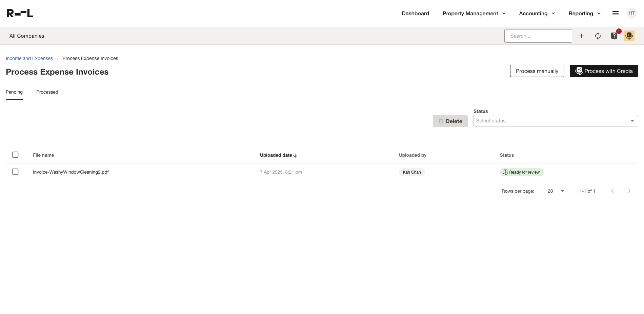The image size is (644, 314).
Task: Click the refresh sync icon
Action: coord(598,36)
